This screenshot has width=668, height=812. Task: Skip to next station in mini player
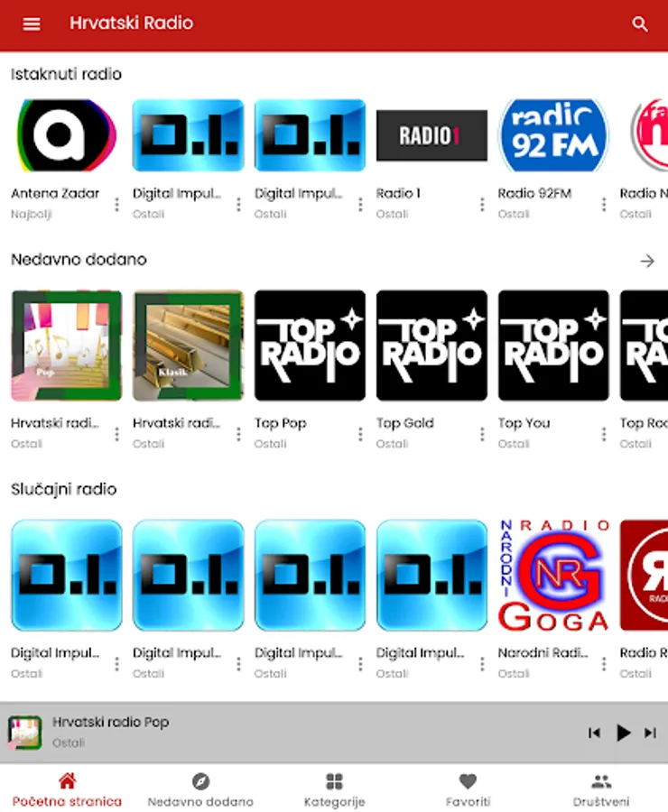point(650,733)
